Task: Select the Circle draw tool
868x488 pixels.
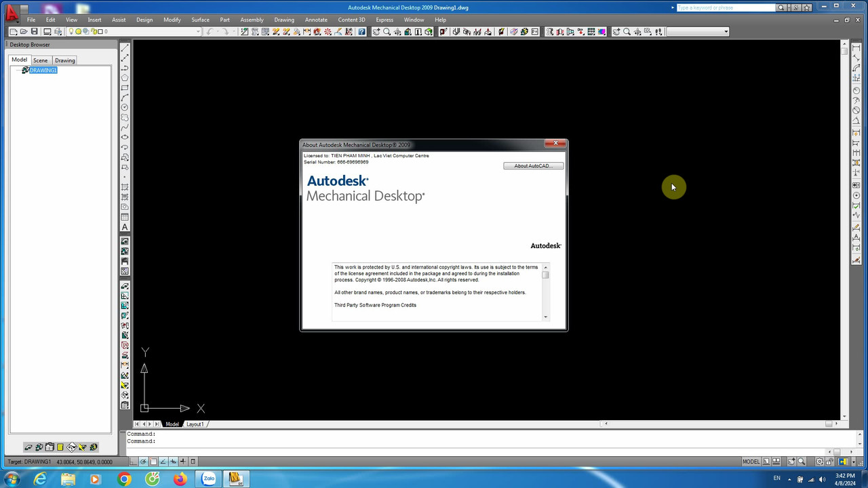Action: [125, 108]
